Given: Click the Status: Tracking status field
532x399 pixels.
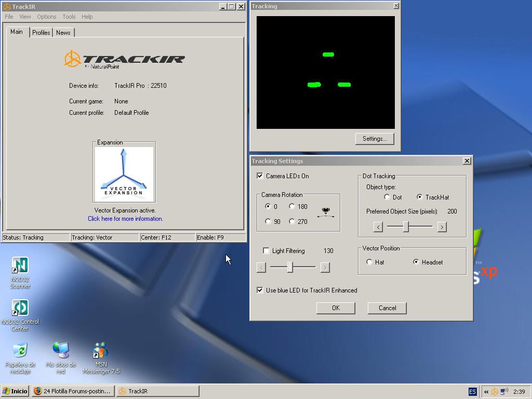Looking at the screenshot, I should pyautogui.click(x=36, y=237).
